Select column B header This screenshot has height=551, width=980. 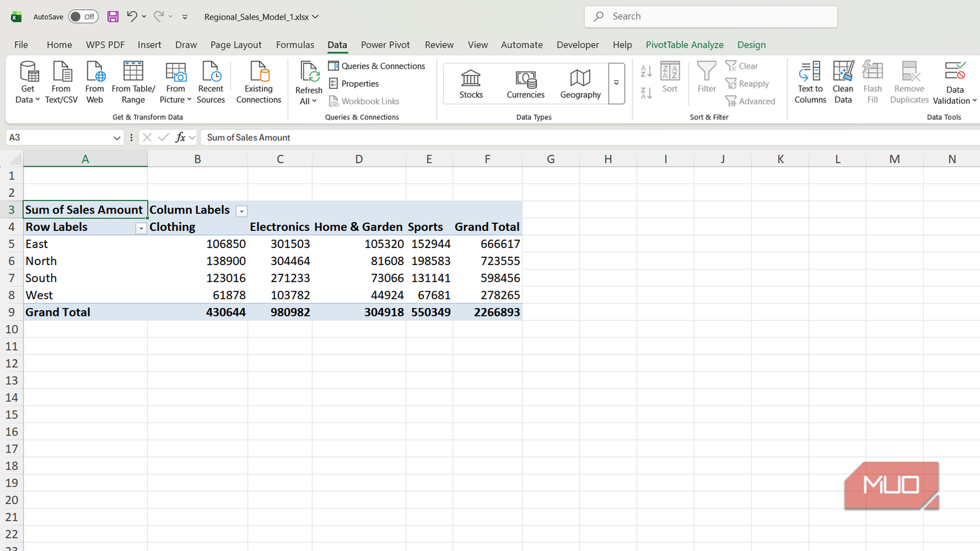pyautogui.click(x=197, y=159)
